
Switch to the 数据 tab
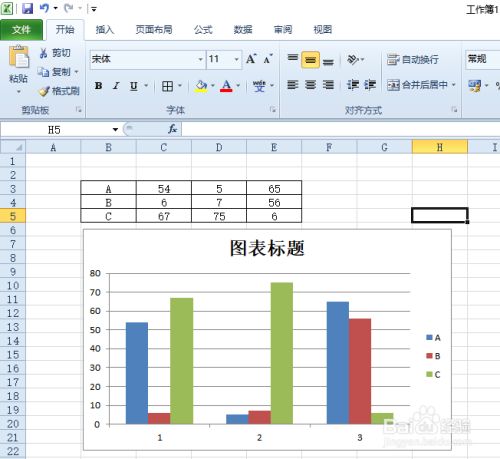pos(243,30)
